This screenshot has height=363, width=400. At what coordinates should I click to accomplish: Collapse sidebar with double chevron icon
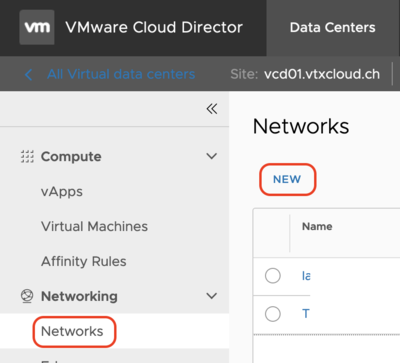[x=212, y=109]
